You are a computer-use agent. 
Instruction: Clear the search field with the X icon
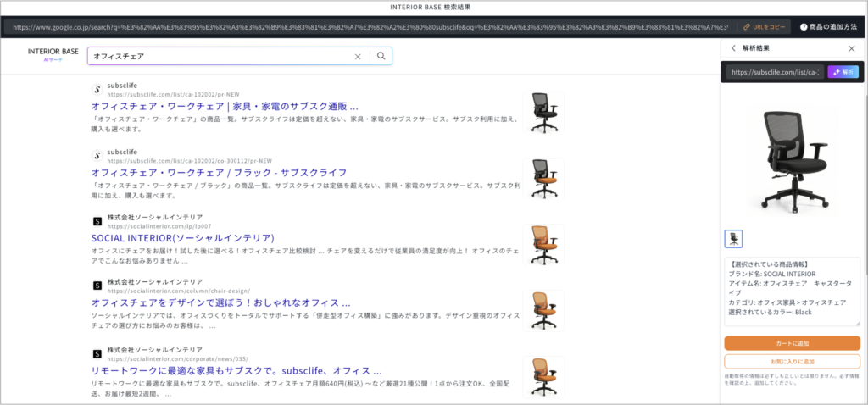click(x=358, y=57)
